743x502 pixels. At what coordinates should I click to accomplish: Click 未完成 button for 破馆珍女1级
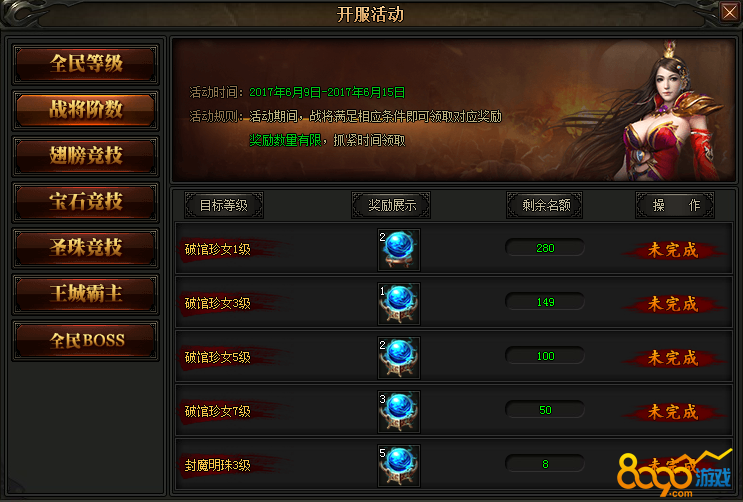pyautogui.click(x=673, y=250)
